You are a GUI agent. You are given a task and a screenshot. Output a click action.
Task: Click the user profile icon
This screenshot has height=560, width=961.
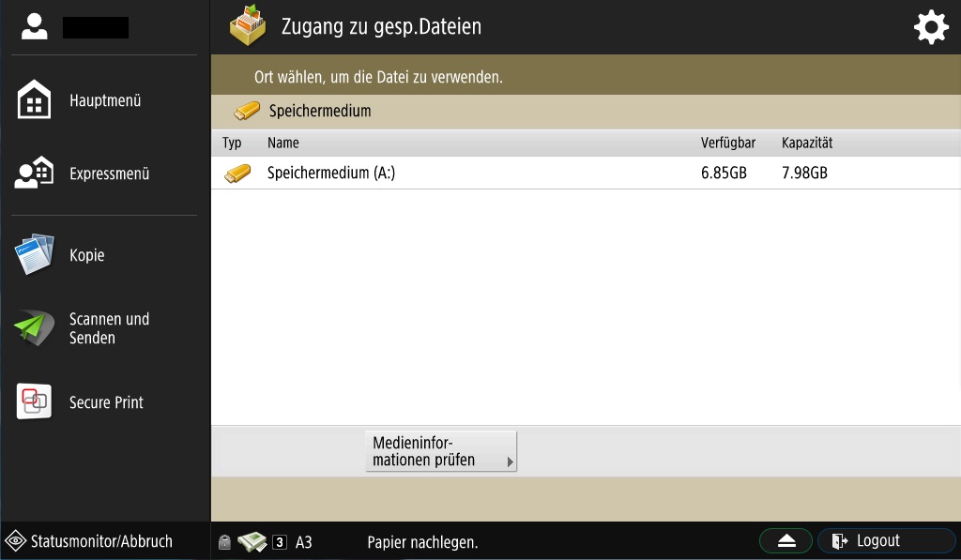pyautogui.click(x=35, y=27)
